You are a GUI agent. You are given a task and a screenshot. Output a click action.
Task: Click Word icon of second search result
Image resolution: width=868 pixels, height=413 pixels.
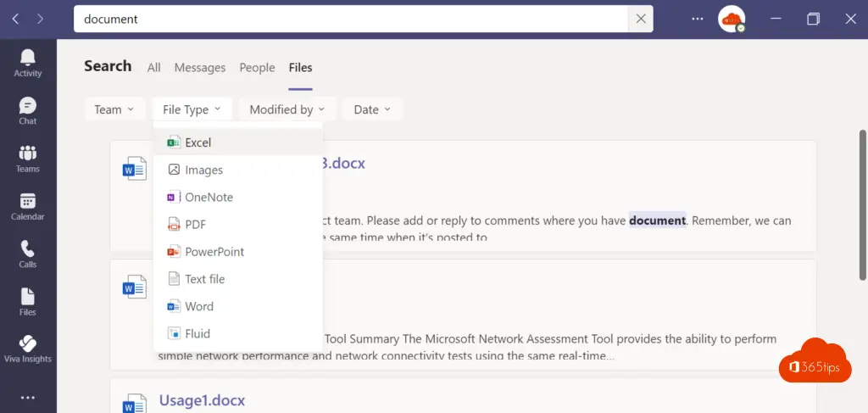click(135, 287)
